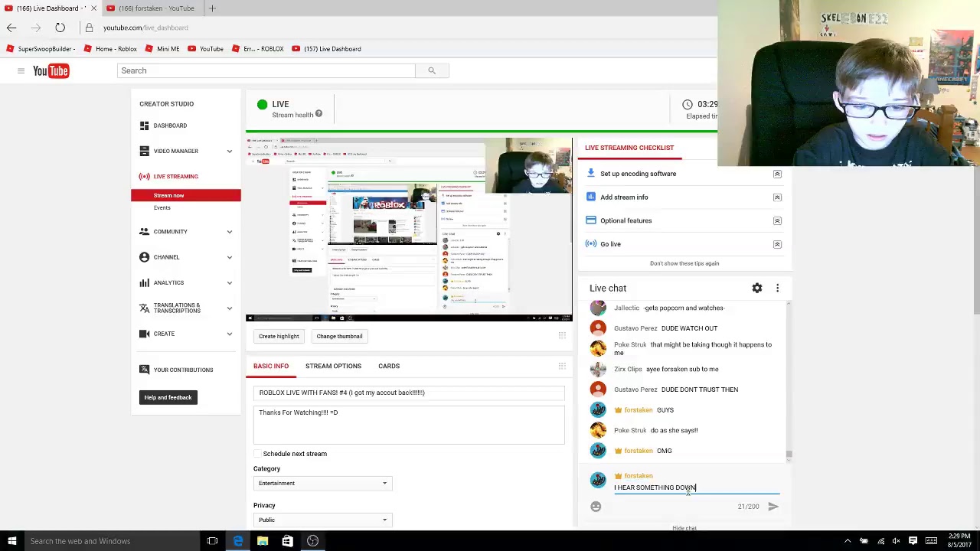This screenshot has height=551, width=980.
Task: Click the live chat message input
Action: pos(697,487)
